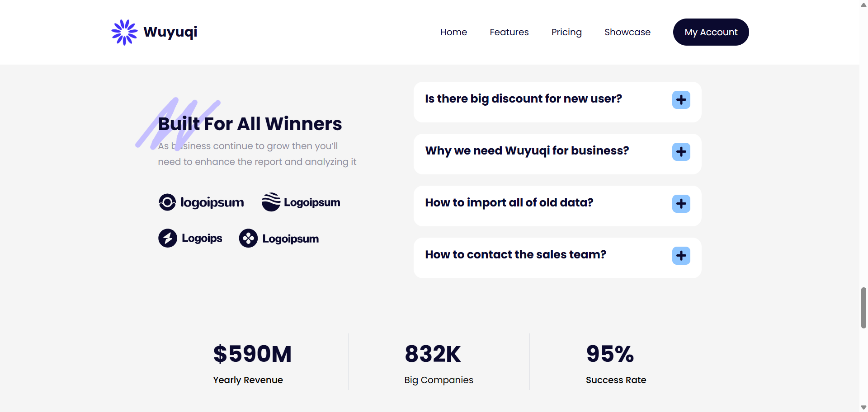
Task: Expand the contact sales team question
Action: (681, 256)
